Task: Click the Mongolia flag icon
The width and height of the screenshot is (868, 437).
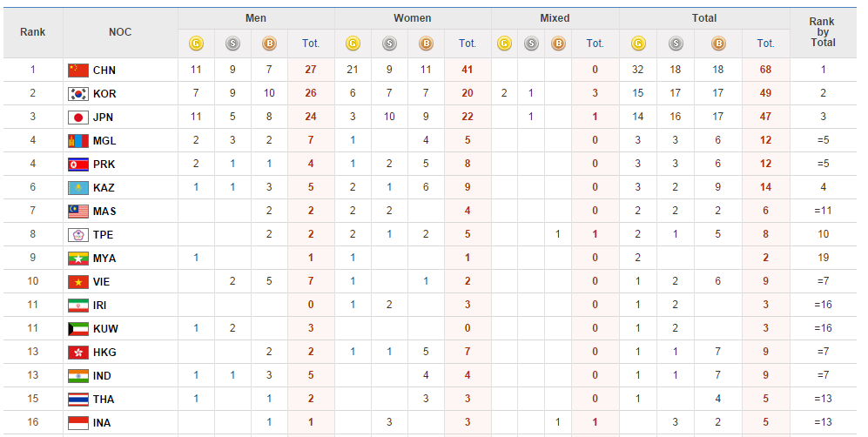Action: [78, 141]
